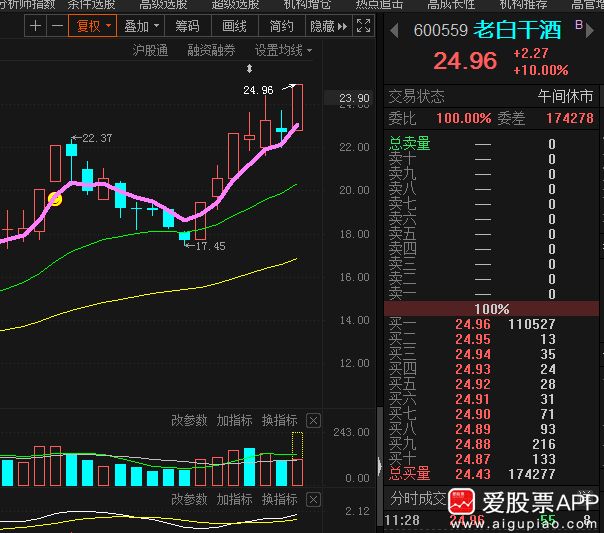The width and height of the screenshot is (604, 533).
Task: Click the 筹码 toolbar button
Action: pyautogui.click(x=188, y=26)
